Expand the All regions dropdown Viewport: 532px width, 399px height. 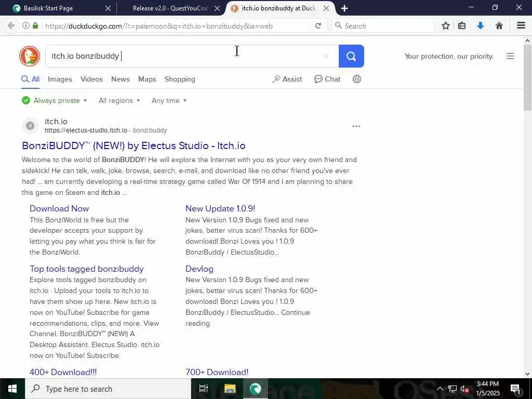click(119, 100)
